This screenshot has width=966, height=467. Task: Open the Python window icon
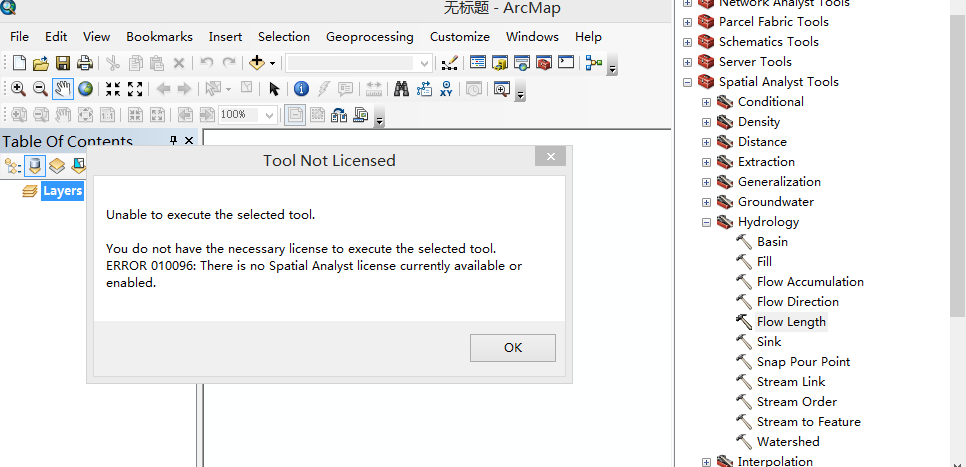point(566,62)
